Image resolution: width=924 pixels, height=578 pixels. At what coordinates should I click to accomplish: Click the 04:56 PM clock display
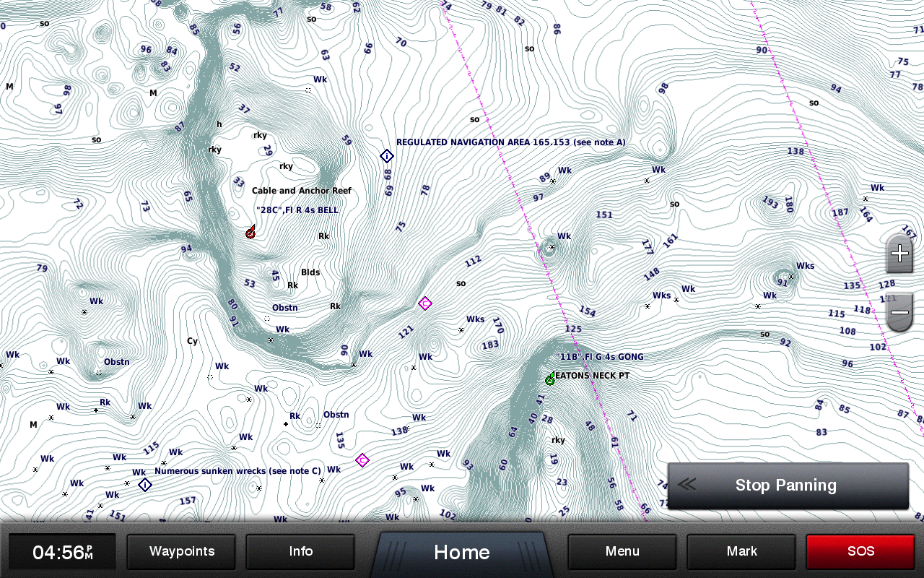(x=61, y=551)
